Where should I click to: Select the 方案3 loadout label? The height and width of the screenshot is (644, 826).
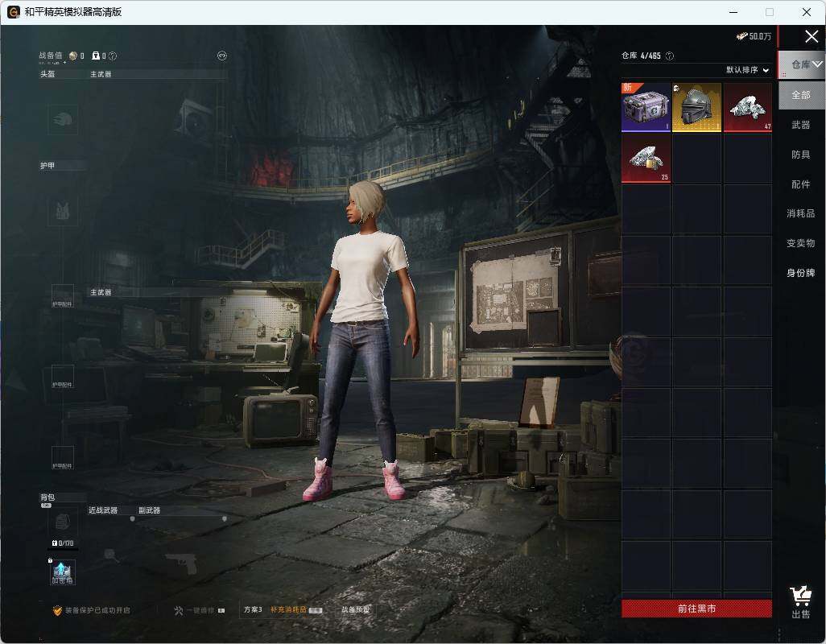click(253, 609)
